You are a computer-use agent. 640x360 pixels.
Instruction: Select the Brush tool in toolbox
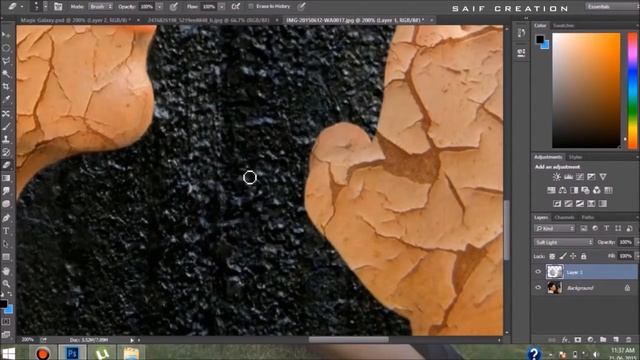pos(6,127)
